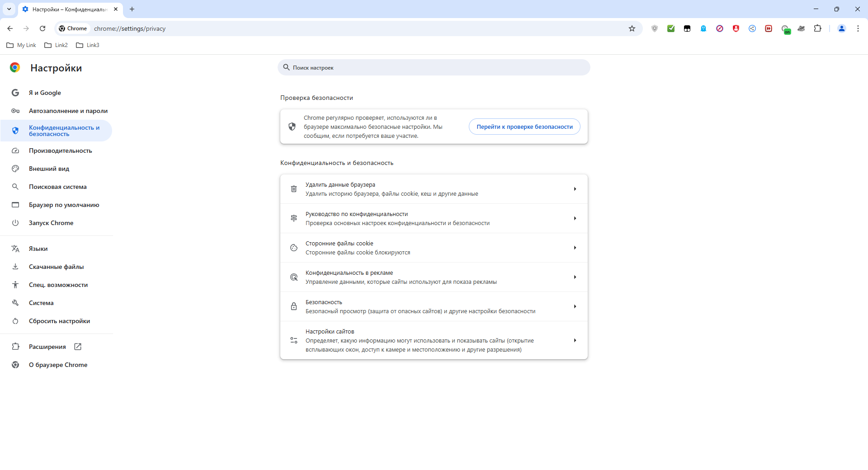This screenshot has height=470, width=868.
Task: Click the trash icon beside Удалить данные браузера
Action: tap(294, 189)
